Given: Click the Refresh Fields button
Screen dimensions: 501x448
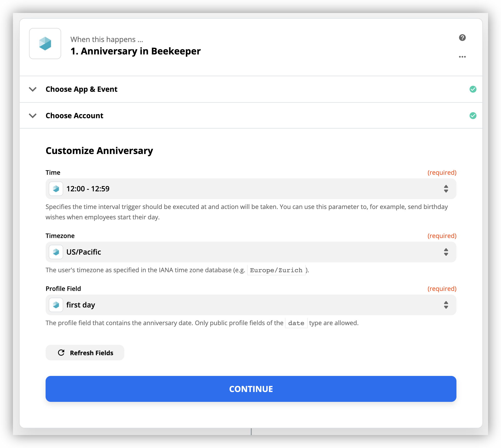Looking at the screenshot, I should pyautogui.click(x=85, y=353).
